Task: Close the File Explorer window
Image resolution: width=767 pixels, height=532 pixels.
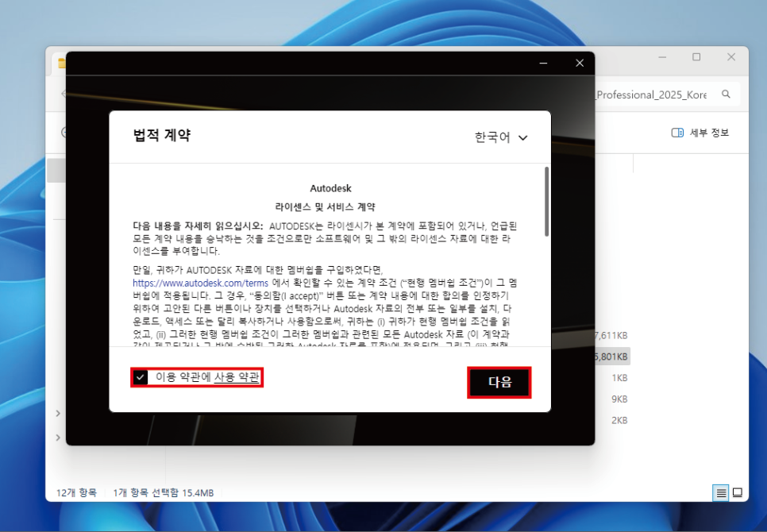Action: (x=731, y=57)
